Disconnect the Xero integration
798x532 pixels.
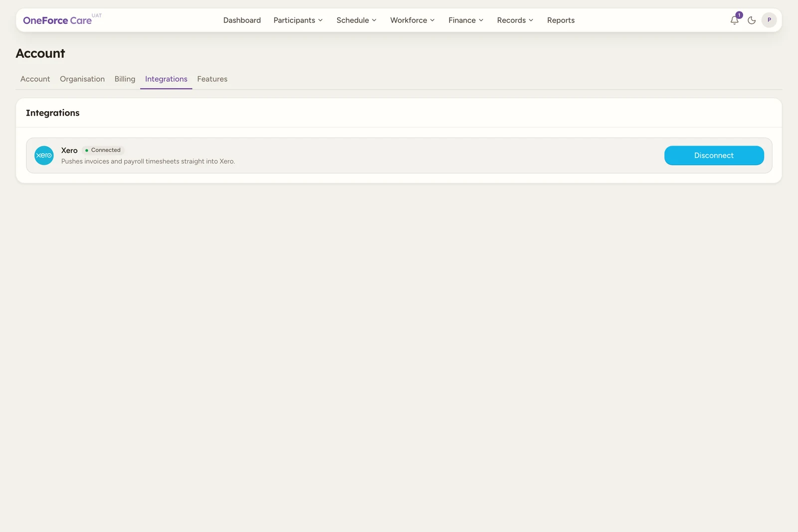coord(714,156)
